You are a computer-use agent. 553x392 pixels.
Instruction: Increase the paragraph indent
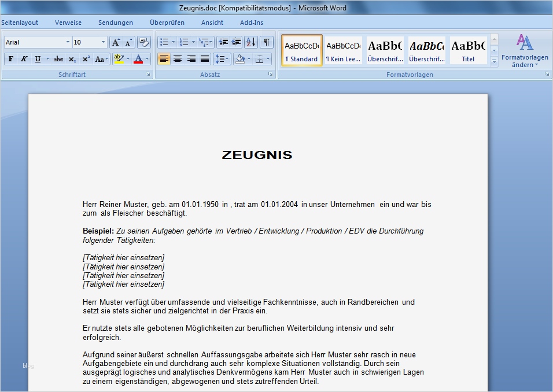[235, 42]
